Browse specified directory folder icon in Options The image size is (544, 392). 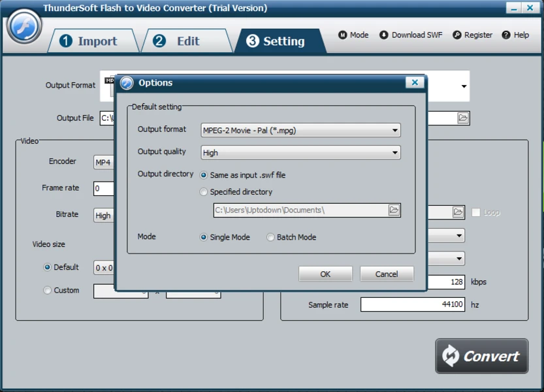[394, 210]
